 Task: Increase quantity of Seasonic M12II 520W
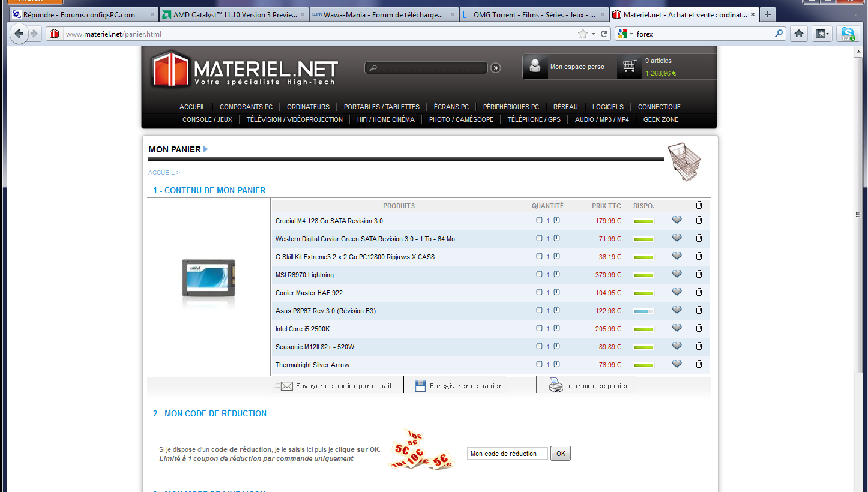click(556, 346)
